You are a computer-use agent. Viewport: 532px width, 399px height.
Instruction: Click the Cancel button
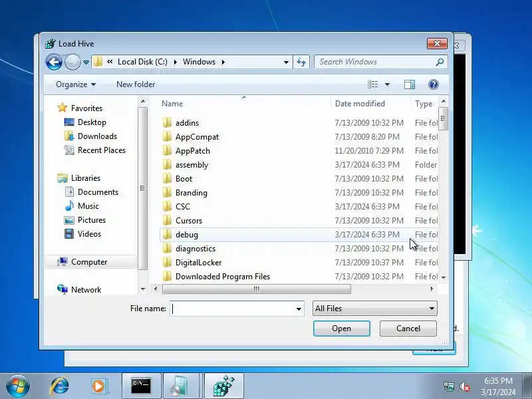click(408, 329)
